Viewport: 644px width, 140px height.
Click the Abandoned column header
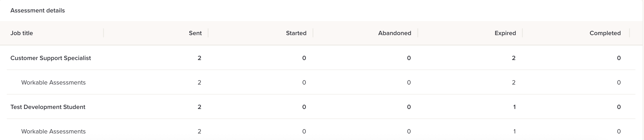tap(394, 33)
